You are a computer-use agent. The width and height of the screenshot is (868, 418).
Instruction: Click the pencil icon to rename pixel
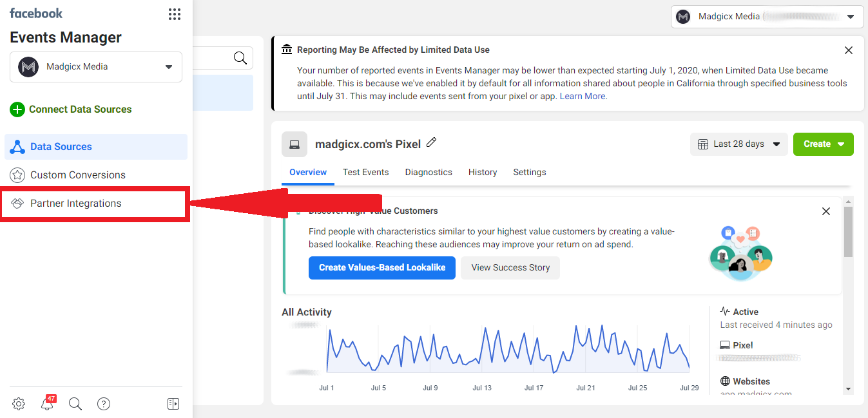pyautogui.click(x=432, y=142)
